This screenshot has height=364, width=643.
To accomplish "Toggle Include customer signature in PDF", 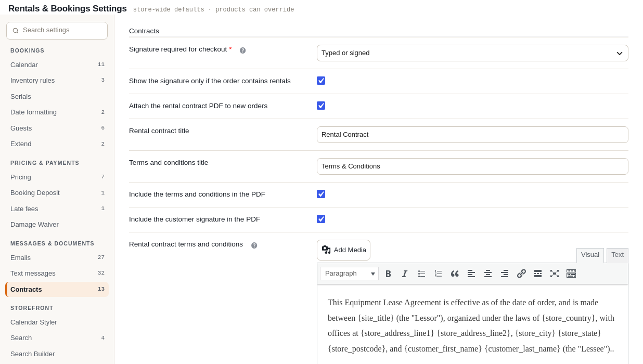I will [321, 219].
